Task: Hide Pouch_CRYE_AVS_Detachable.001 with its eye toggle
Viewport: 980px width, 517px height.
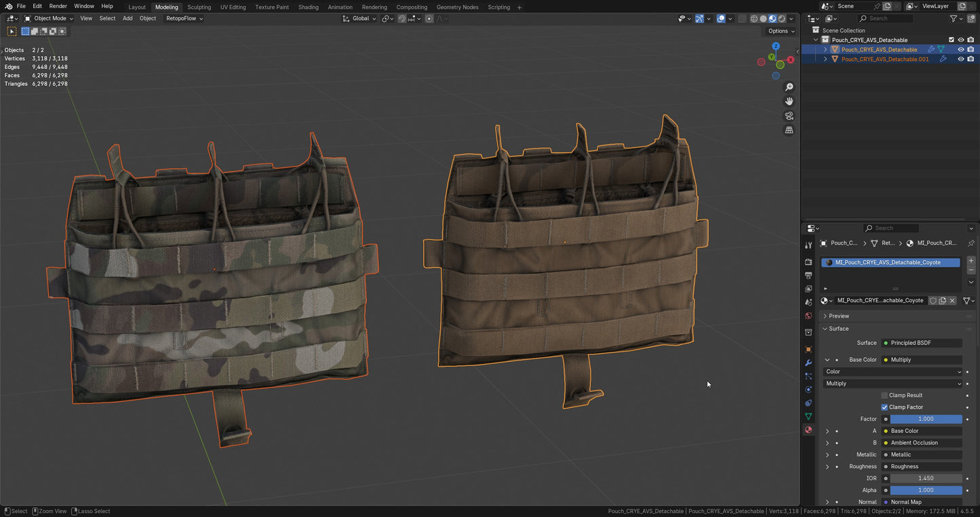Action: pyautogui.click(x=960, y=59)
